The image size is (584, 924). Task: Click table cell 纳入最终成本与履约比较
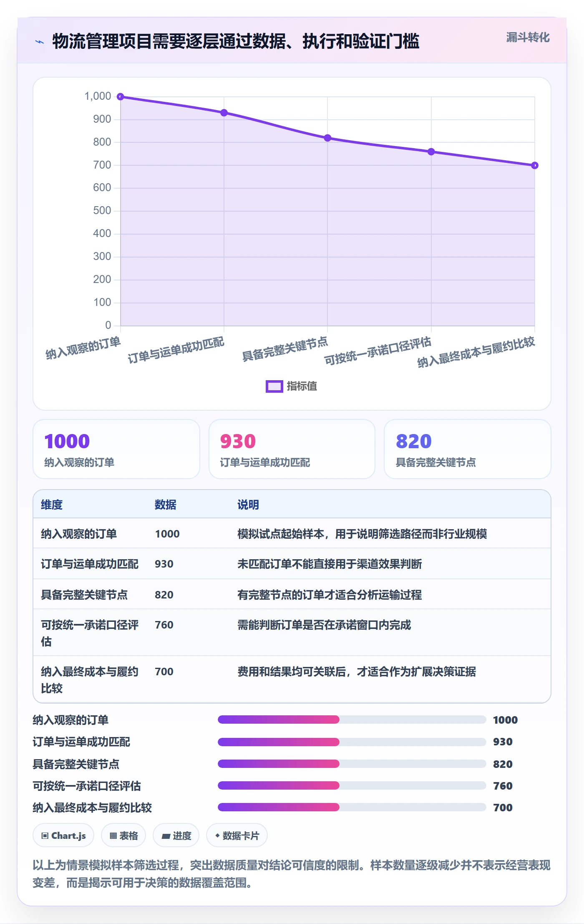(90, 680)
